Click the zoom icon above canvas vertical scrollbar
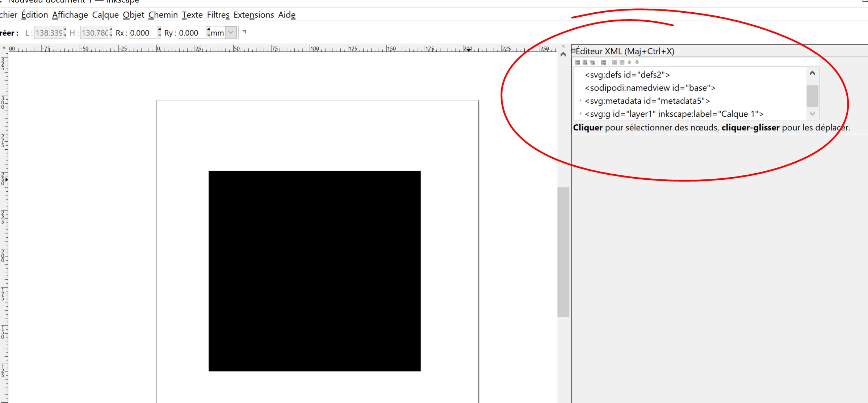This screenshot has height=403, width=868. click(563, 46)
